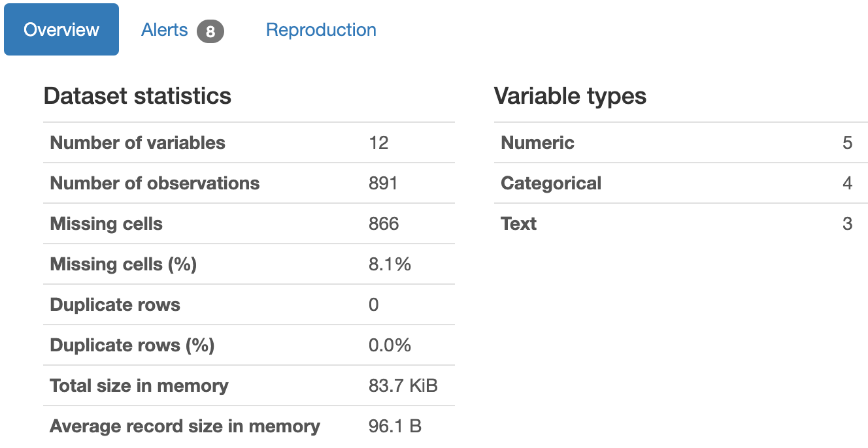Click the Alerts count badge showing 8
The width and height of the screenshot is (868, 448).
click(210, 31)
